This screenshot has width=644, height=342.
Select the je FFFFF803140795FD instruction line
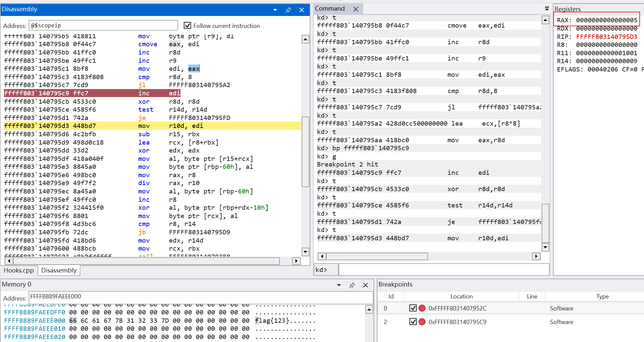[152, 118]
